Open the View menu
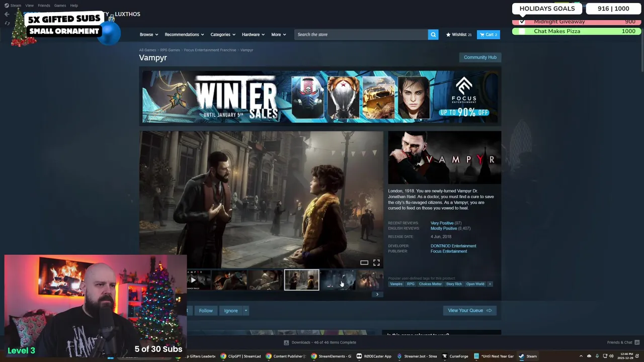 (x=29, y=6)
